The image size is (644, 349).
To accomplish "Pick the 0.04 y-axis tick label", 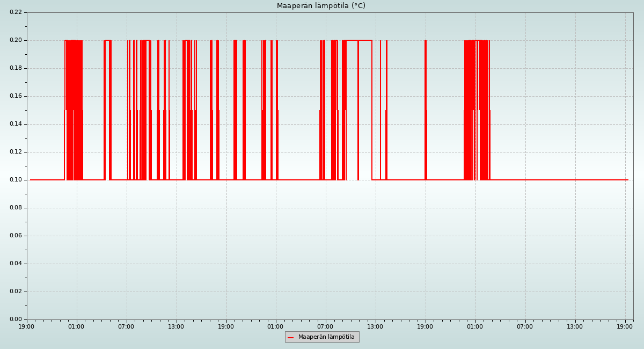I will coord(16,264).
